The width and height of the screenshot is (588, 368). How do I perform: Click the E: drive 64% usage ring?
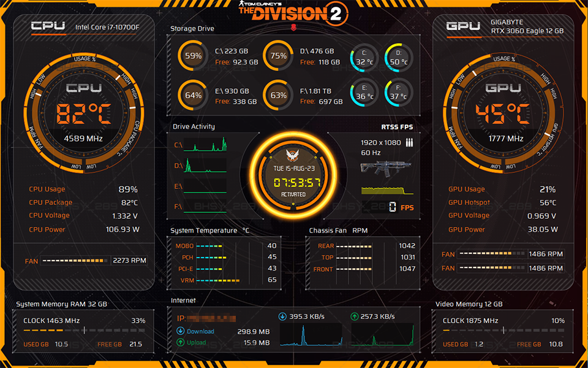[193, 96]
